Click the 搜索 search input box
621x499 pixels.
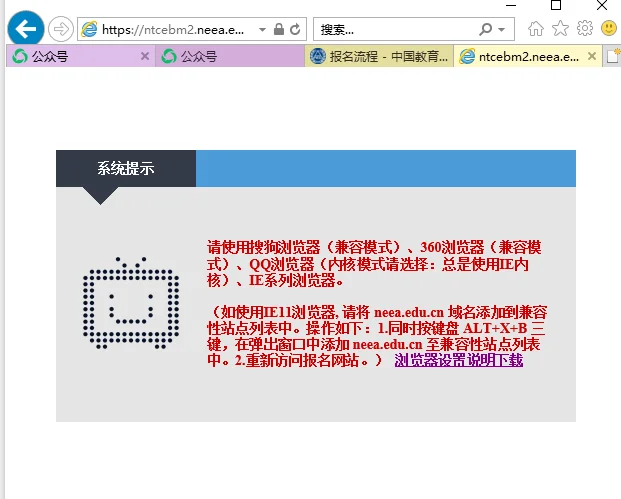[396, 29]
